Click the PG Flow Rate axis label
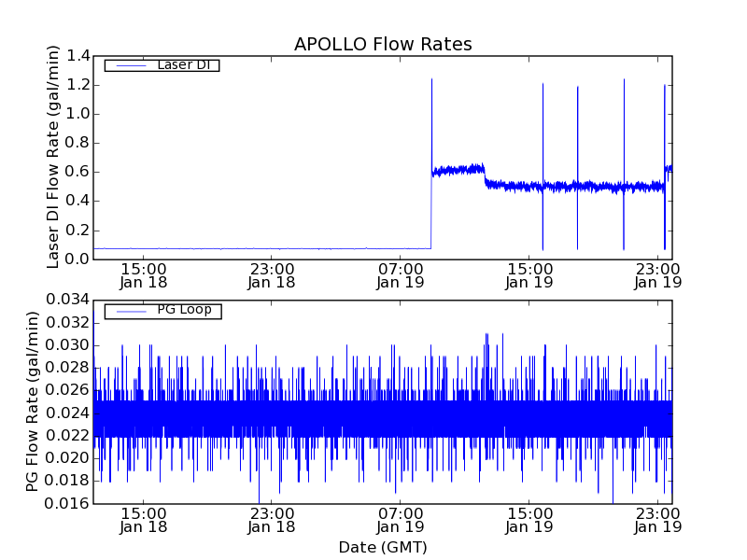This screenshot has height=560, width=747. coord(32,401)
